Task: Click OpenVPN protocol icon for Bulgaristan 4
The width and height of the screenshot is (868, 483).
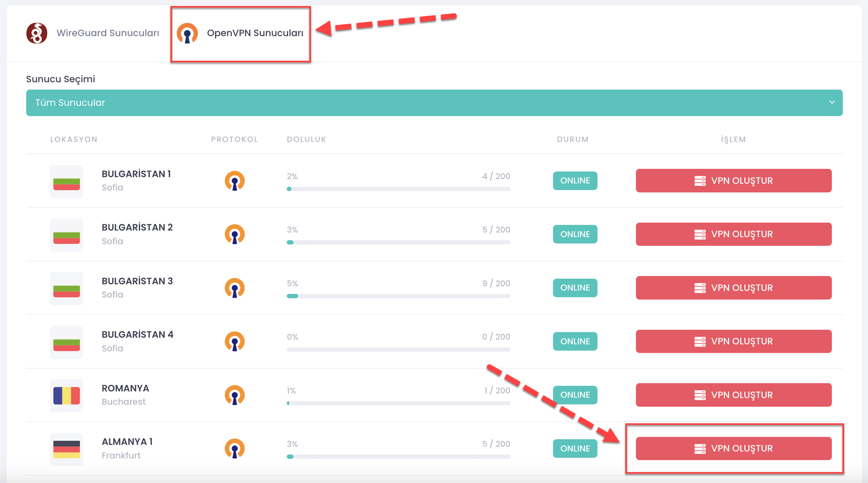Action: (x=234, y=341)
